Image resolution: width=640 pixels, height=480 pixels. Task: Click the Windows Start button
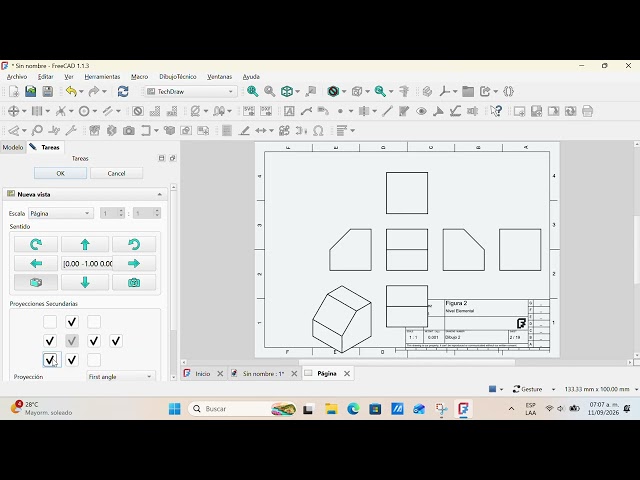pos(174,409)
